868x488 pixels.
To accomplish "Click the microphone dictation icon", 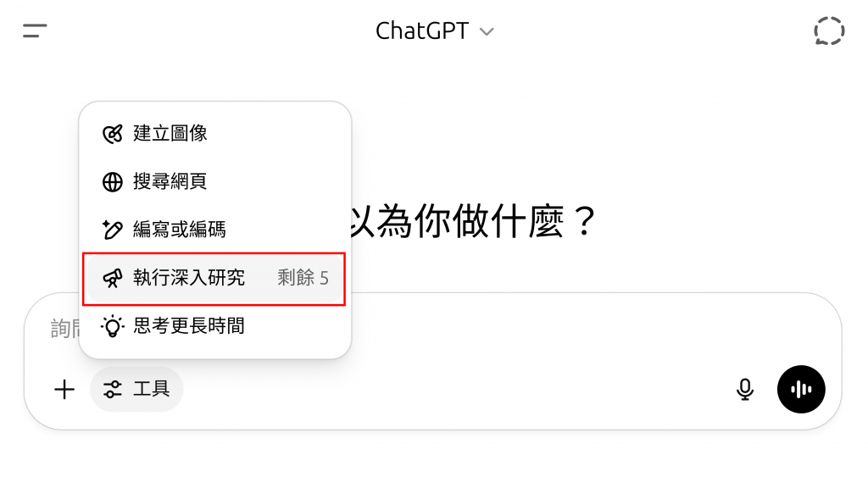I will (x=745, y=390).
